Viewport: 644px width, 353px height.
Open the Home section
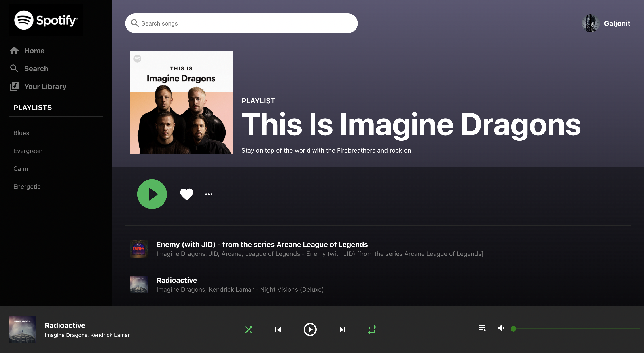34,51
